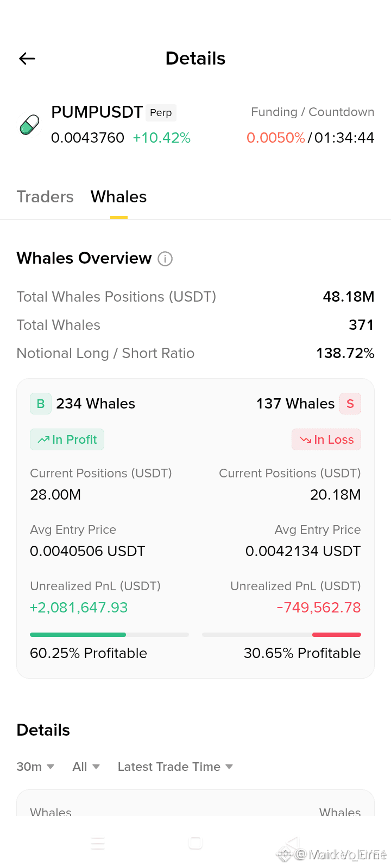This screenshot has height=868, width=391.
Task: Expand the All filter dropdown
Action: [x=86, y=767]
